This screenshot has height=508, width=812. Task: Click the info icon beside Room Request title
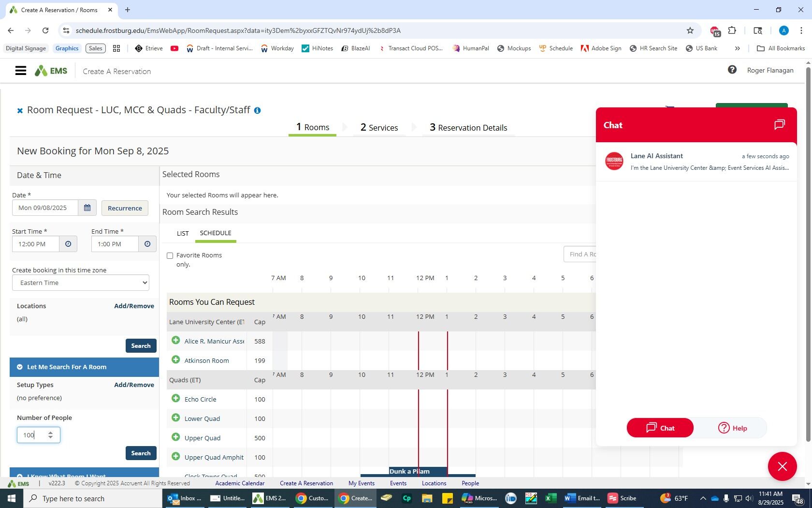click(258, 111)
